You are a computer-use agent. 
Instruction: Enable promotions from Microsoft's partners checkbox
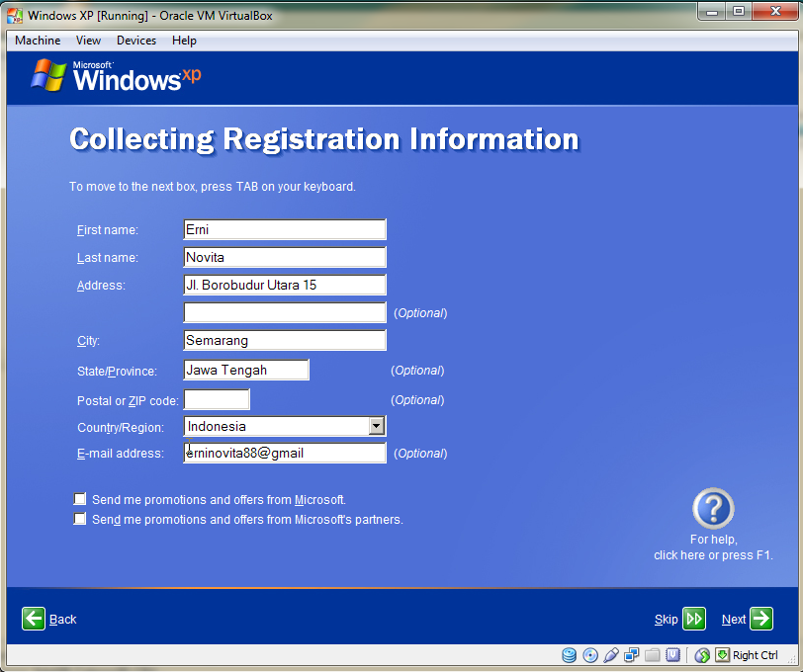[80, 519]
